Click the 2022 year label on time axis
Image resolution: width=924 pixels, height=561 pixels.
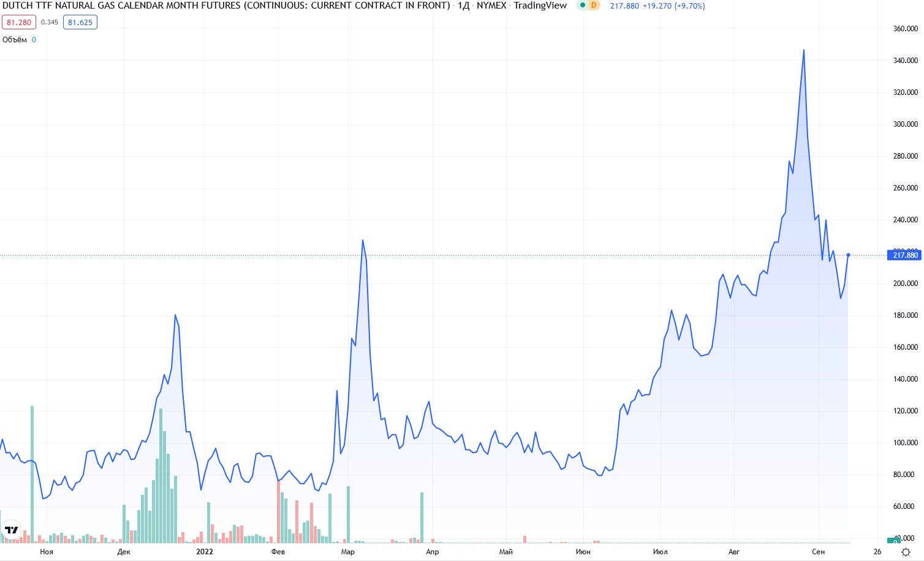(x=205, y=552)
